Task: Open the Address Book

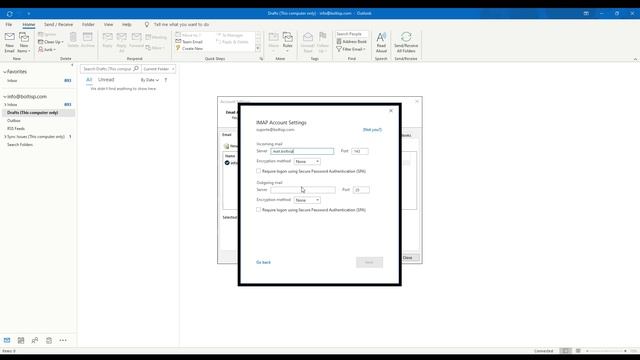Action: 351,42
